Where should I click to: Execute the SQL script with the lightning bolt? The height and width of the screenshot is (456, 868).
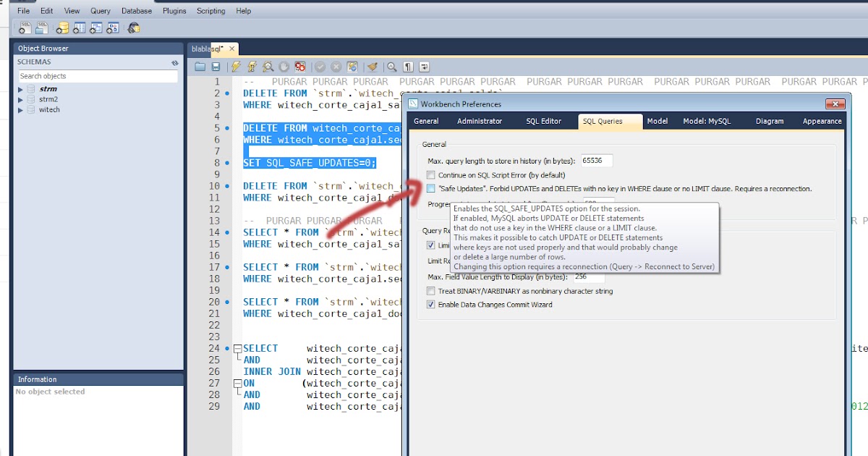coord(235,66)
